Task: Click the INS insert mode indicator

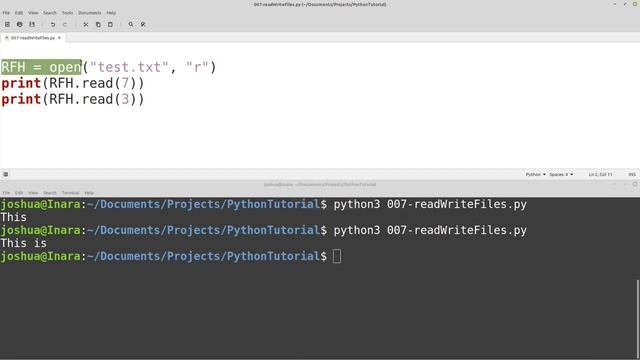Action: [x=632, y=174]
